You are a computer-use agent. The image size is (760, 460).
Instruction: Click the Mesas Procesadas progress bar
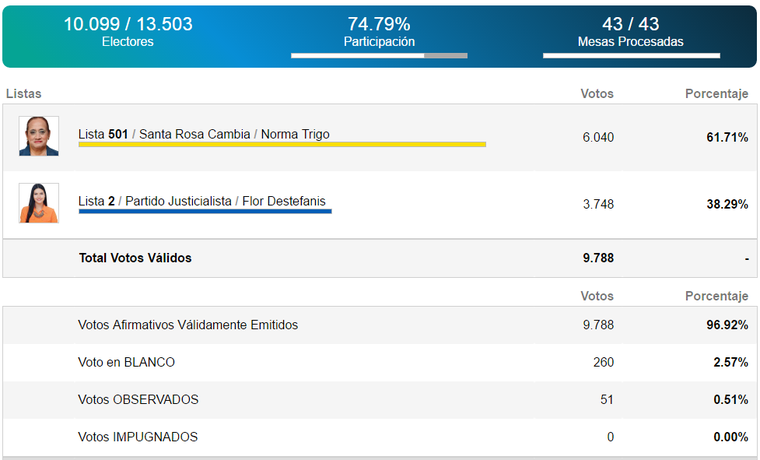[x=631, y=56]
